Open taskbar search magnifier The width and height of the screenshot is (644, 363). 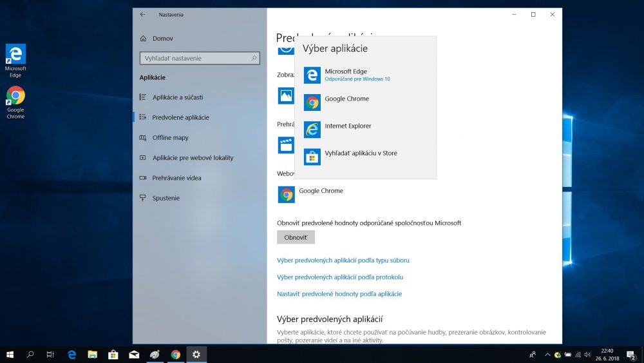click(x=30, y=355)
